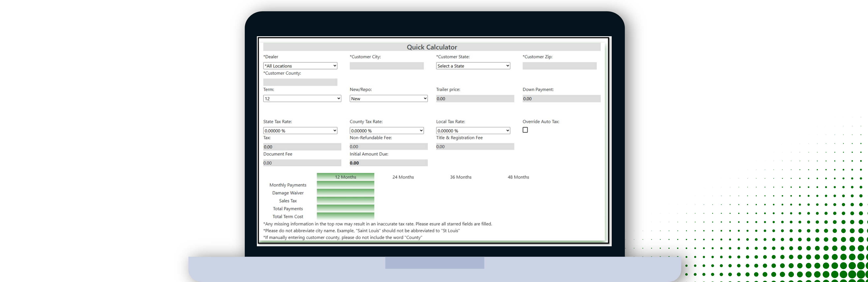The height and width of the screenshot is (282, 868).
Task: Enable the Override Auto Tax checkbox
Action: (x=525, y=130)
